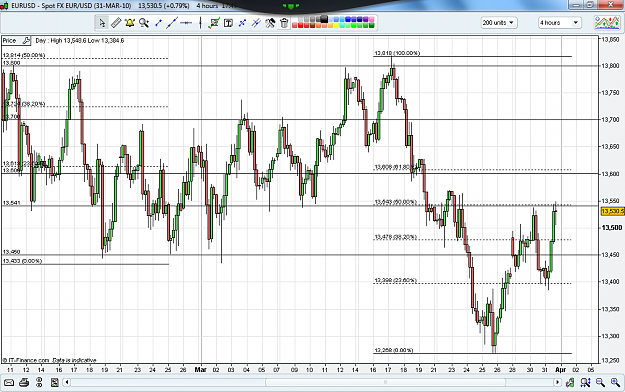625x392 pixels.
Task: Select the 13,914 (50.00%) label top left
Action: click(24, 55)
